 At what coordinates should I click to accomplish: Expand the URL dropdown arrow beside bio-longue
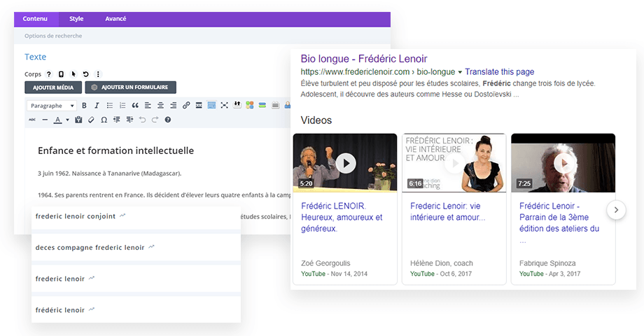click(460, 72)
